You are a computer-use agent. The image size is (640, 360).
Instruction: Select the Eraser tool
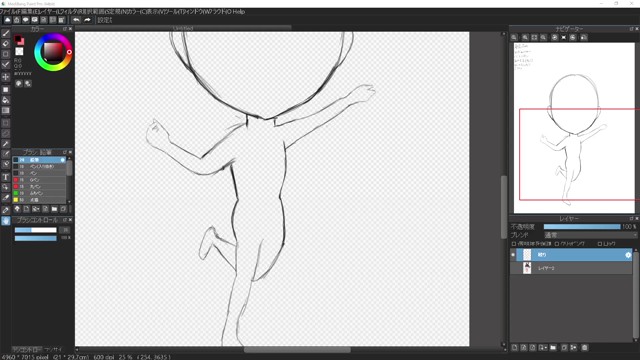click(x=6, y=44)
